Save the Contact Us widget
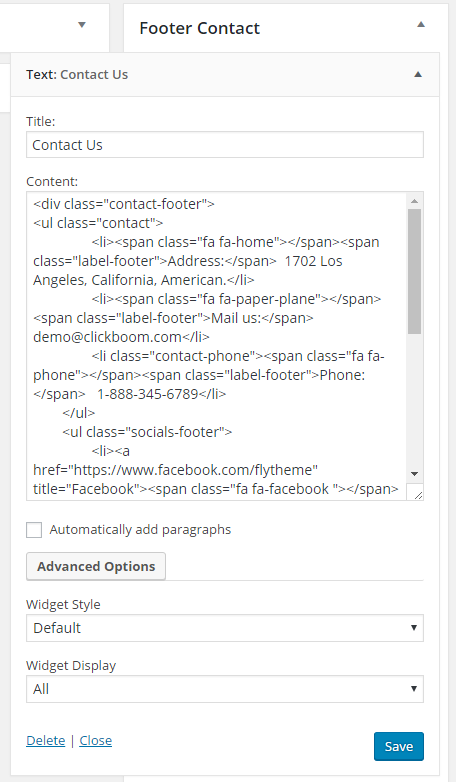This screenshot has width=456, height=782. click(x=399, y=746)
